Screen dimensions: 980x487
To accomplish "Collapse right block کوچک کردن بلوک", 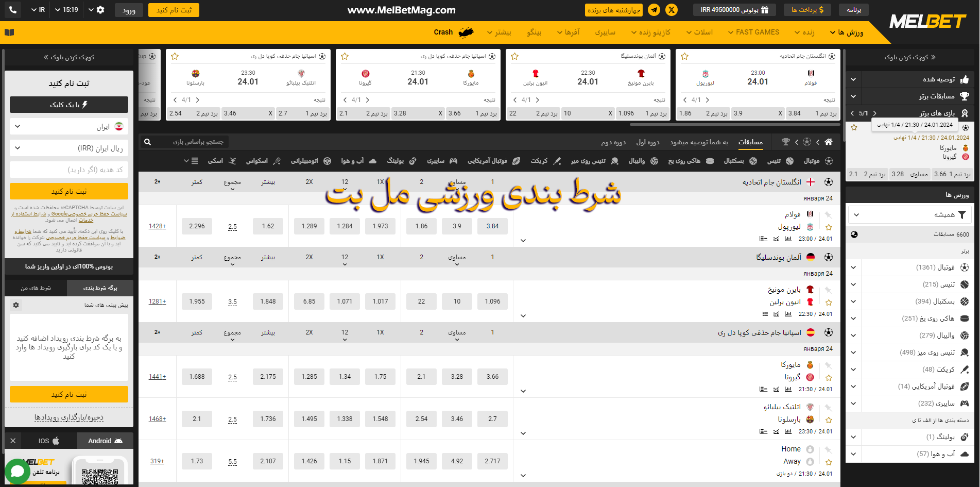I will pyautogui.click(x=910, y=57).
